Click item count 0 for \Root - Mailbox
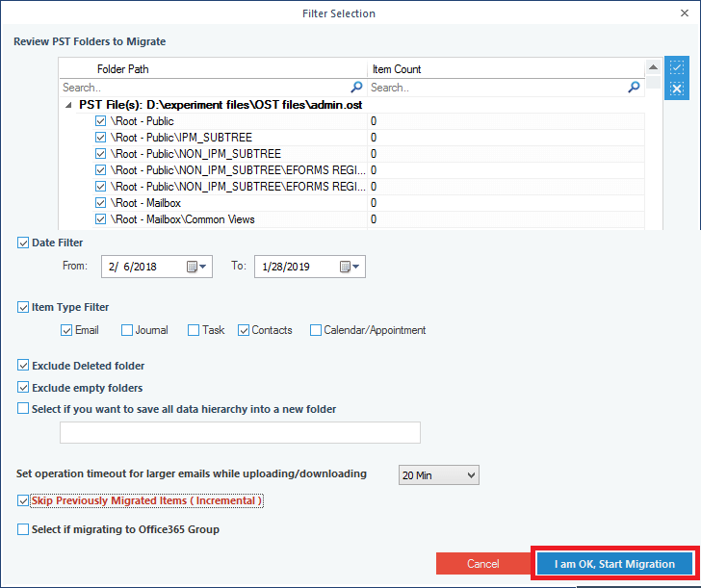Screen dimensions: 701x588 374,203
